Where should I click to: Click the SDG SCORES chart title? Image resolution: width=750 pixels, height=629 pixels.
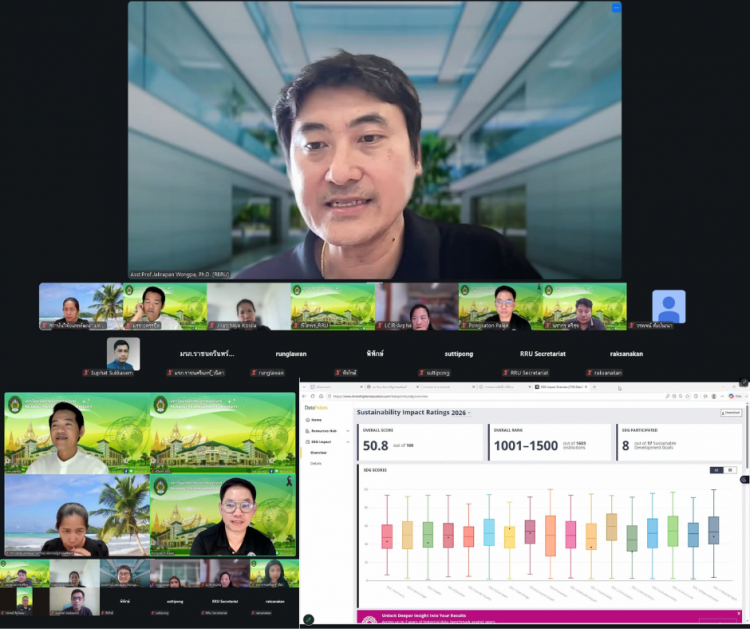(375, 470)
